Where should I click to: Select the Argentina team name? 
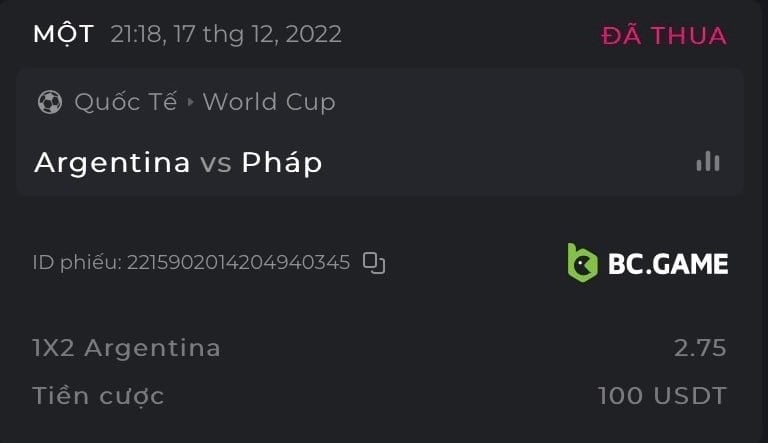pos(112,162)
